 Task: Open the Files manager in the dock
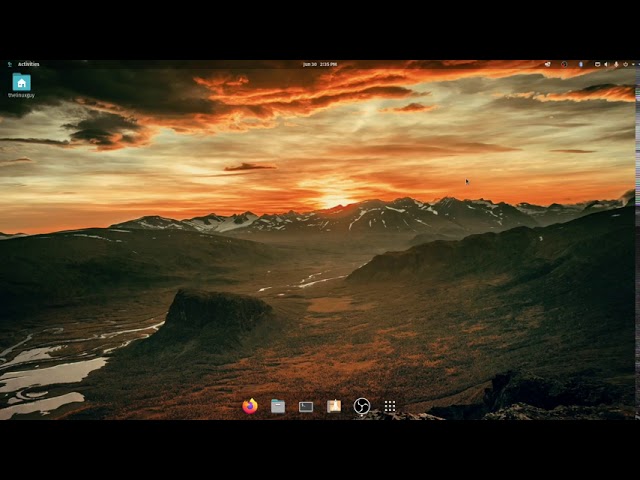point(278,406)
